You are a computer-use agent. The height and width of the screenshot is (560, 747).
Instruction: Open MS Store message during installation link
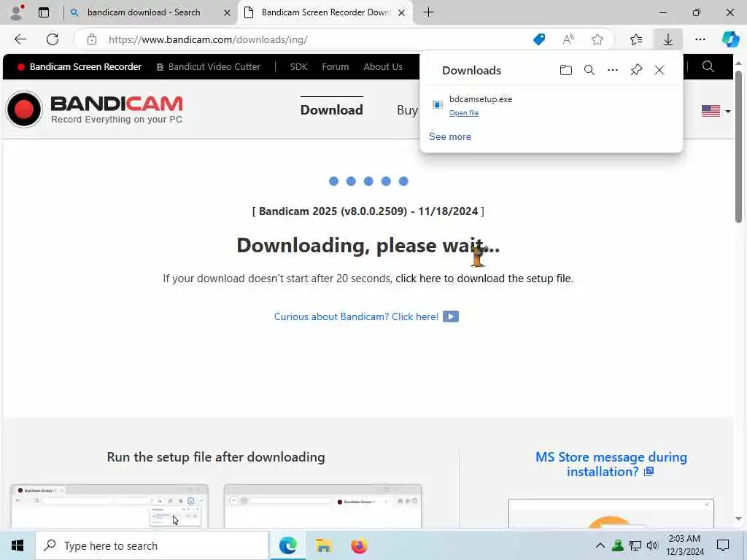(611, 464)
